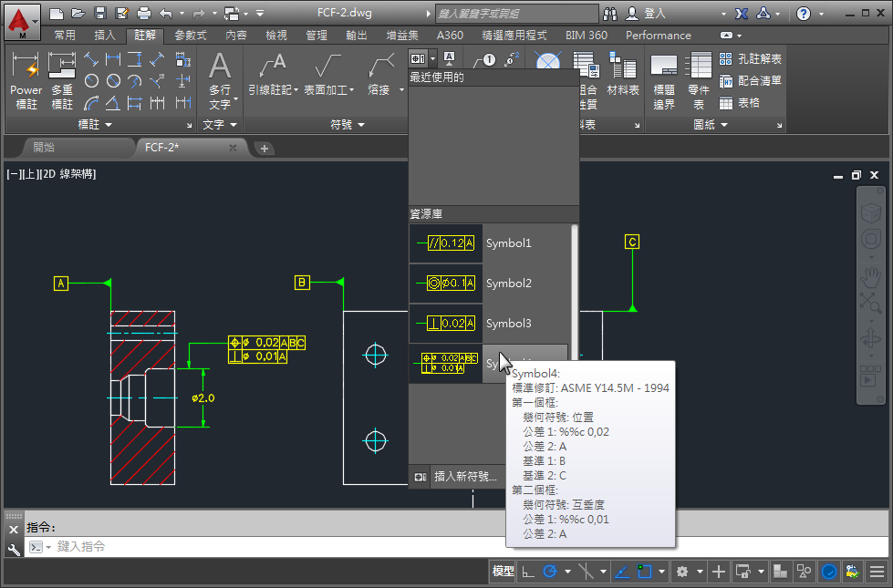Click the 標題邊界 title border button
Viewport: 893px width, 588px height.
point(663,80)
